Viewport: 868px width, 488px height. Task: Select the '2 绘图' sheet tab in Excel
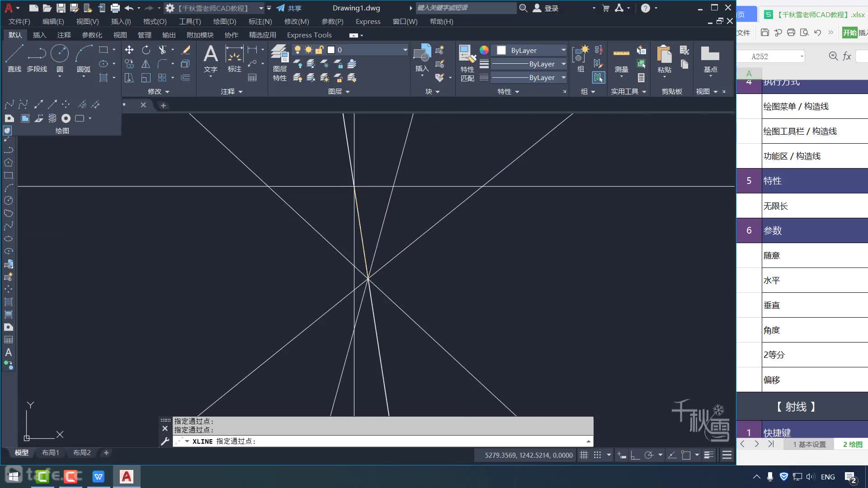click(853, 444)
